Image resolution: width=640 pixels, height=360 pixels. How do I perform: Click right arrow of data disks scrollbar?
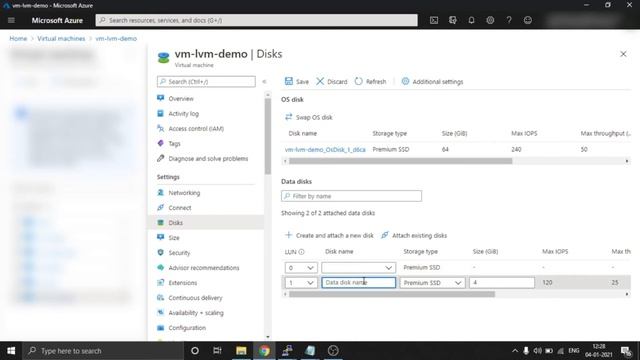click(627, 294)
